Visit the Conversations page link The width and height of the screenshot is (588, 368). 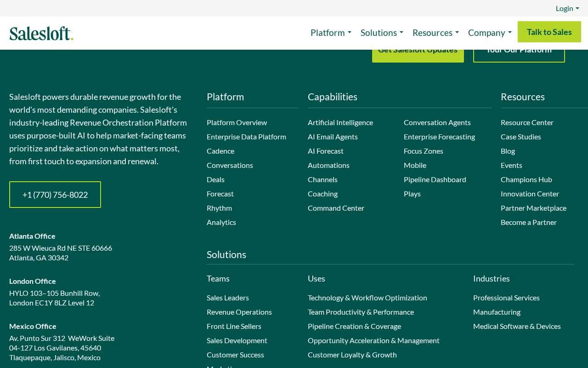click(x=230, y=165)
